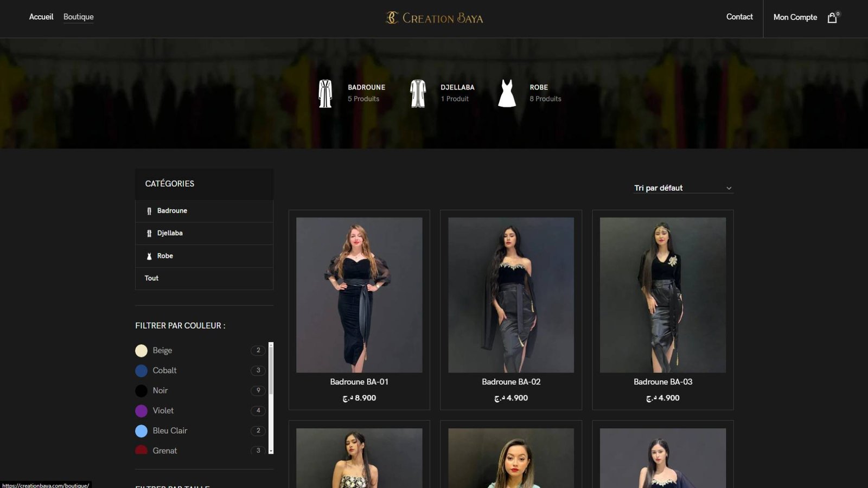Select the white Robe dress icon

point(507,92)
